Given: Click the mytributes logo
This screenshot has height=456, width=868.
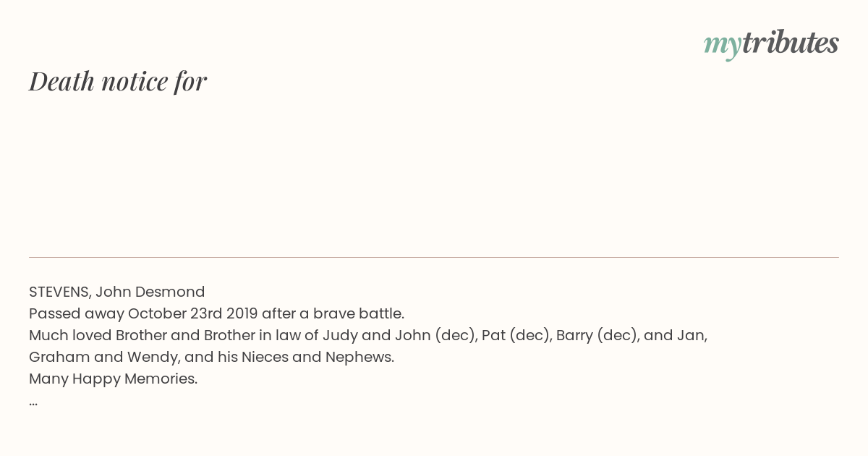Looking at the screenshot, I should [771, 44].
